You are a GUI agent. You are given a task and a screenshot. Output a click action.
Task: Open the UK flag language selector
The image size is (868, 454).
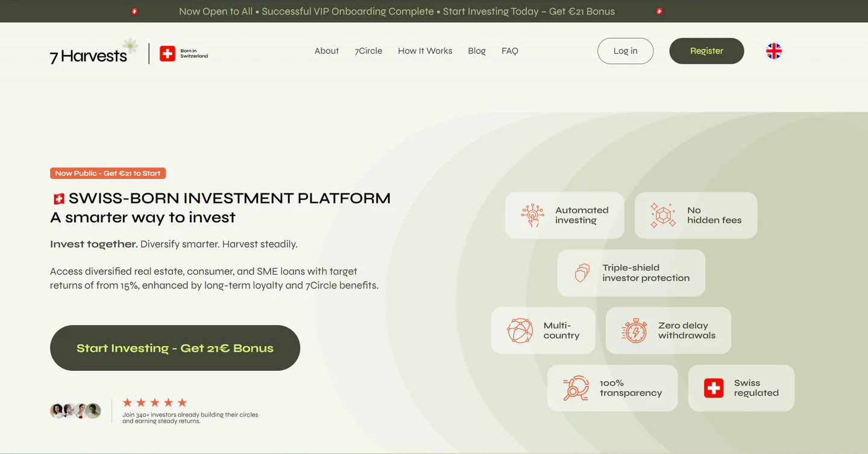point(774,51)
